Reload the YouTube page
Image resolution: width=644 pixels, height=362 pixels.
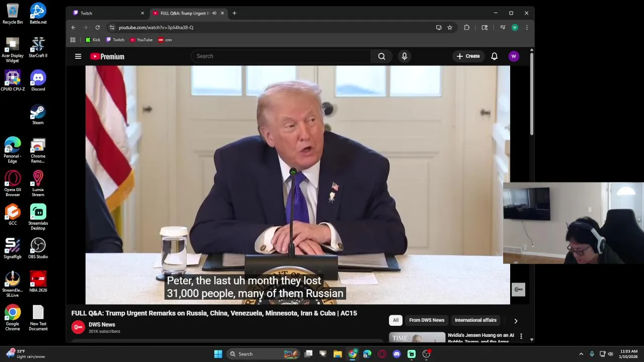(x=98, y=27)
